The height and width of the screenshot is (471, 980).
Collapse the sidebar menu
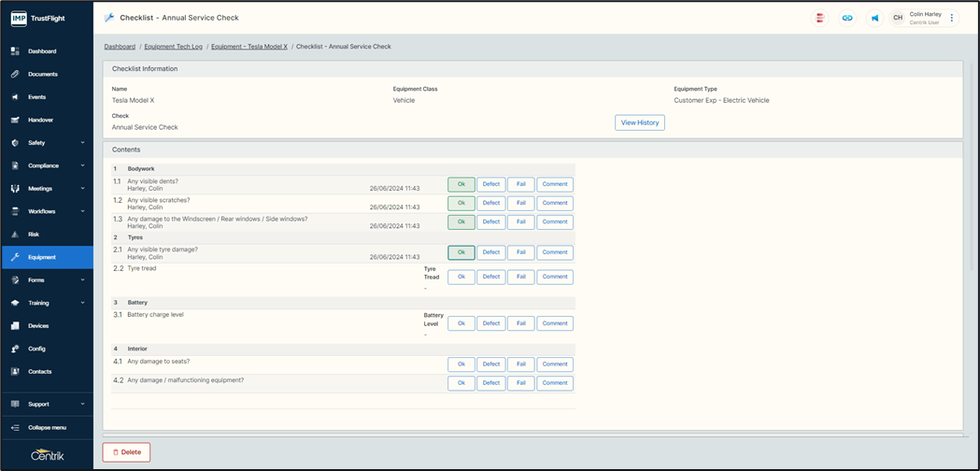pos(47,427)
